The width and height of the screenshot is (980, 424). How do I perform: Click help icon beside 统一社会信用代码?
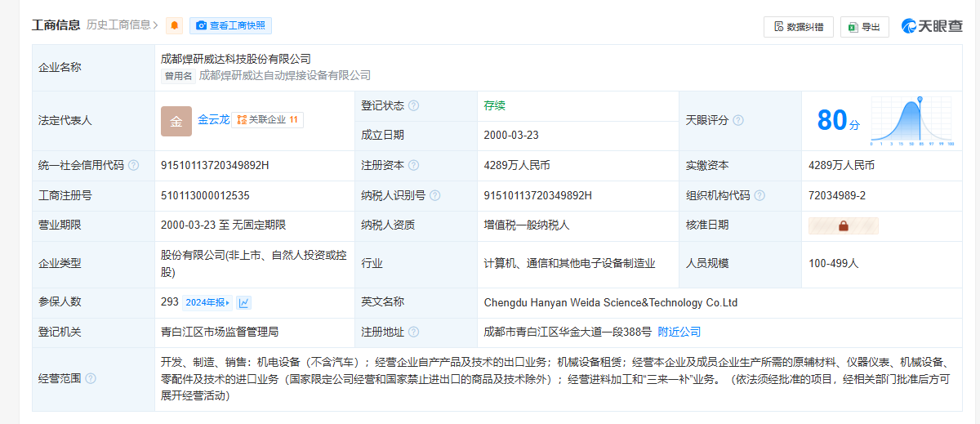pyautogui.click(x=134, y=166)
